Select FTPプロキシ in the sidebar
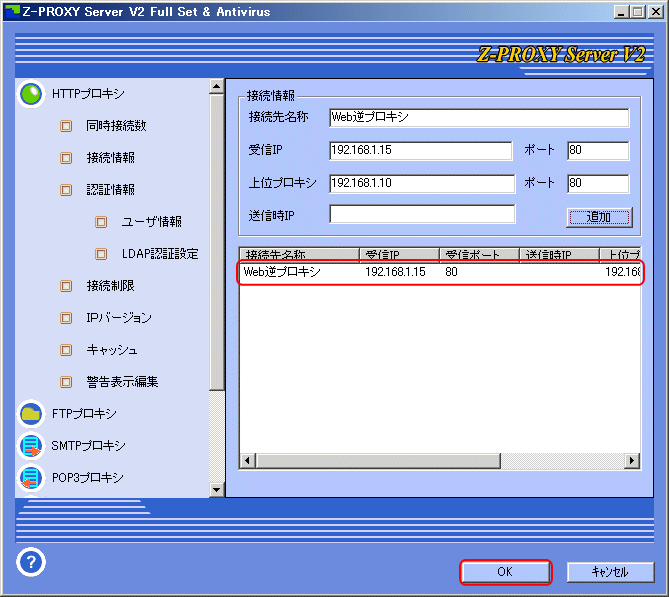Screen dimensions: 669x597 [84, 414]
